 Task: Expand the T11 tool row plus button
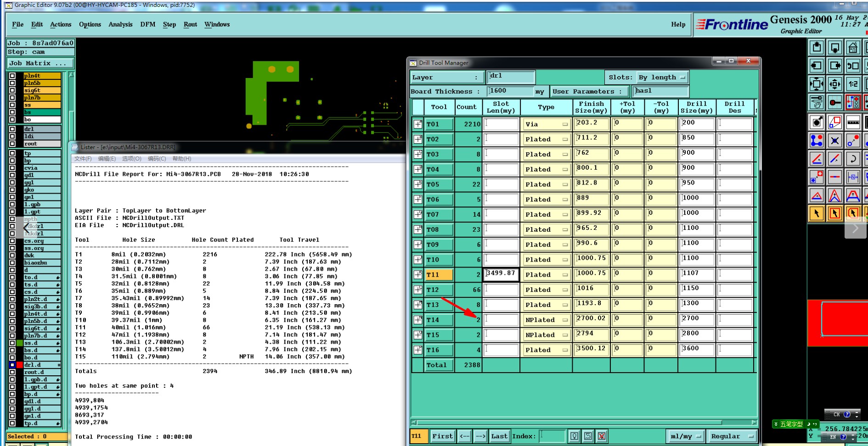418,274
